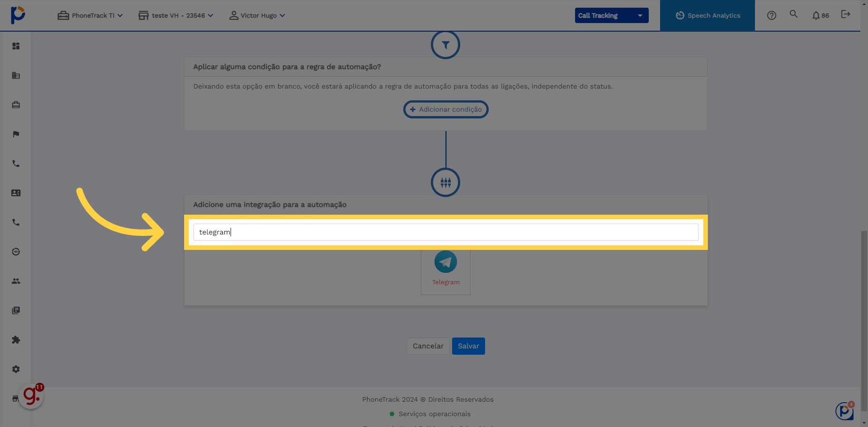Click the funnel filter circle icon

pos(445,45)
